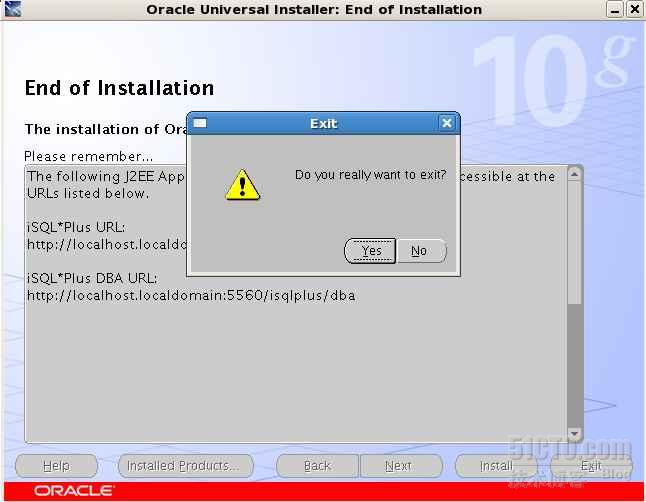This screenshot has height=502, width=646.
Task: Open installer Help
Action: [56, 466]
